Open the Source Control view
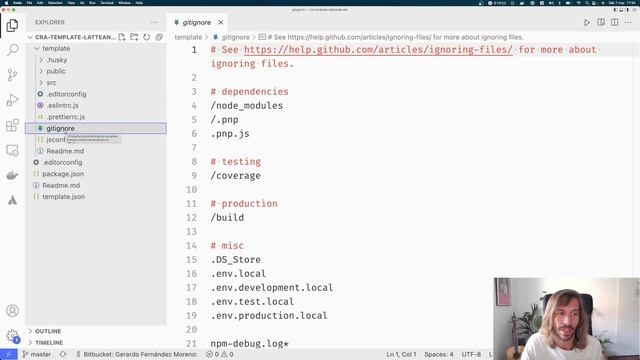Image resolution: width=640 pixels, height=360 pixels. pos(12,75)
